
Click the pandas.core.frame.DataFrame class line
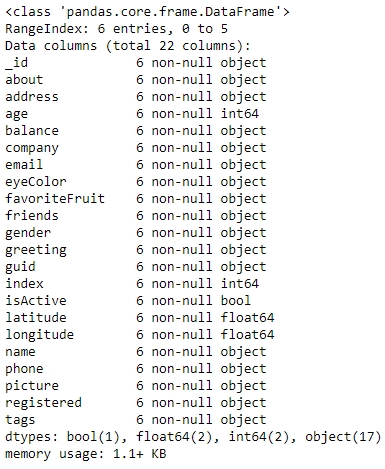[x=147, y=12]
